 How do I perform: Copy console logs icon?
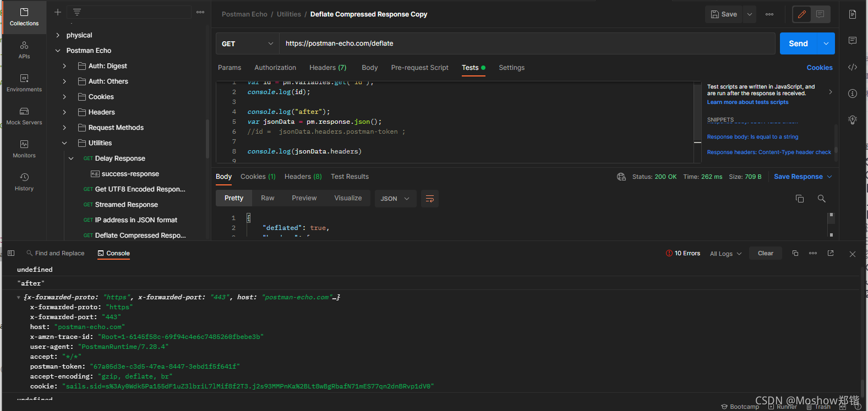(x=795, y=253)
